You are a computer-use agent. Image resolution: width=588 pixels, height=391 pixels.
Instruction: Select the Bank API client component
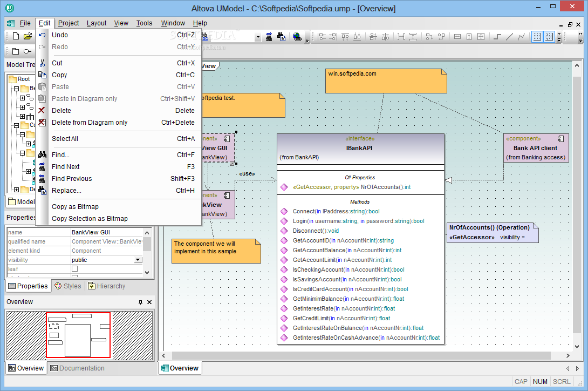click(x=536, y=148)
